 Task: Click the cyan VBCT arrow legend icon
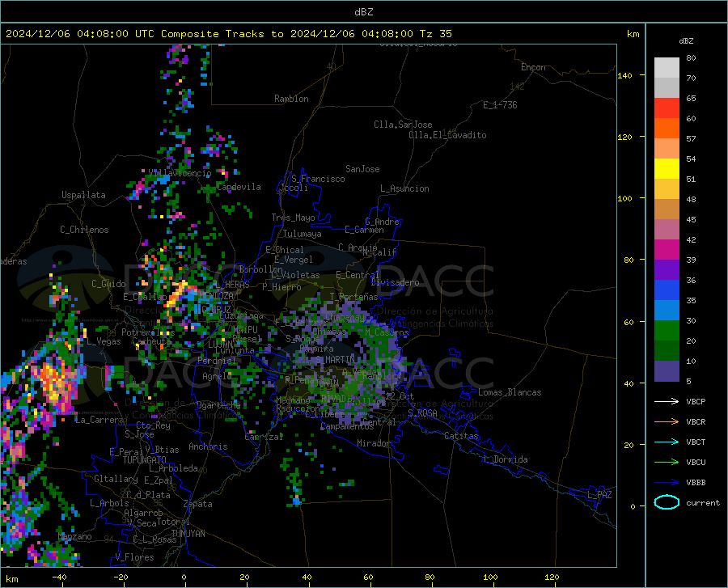[667, 442]
